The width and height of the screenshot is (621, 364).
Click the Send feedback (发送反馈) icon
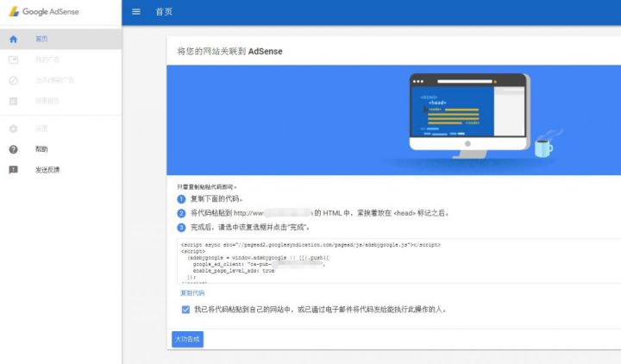coord(14,170)
